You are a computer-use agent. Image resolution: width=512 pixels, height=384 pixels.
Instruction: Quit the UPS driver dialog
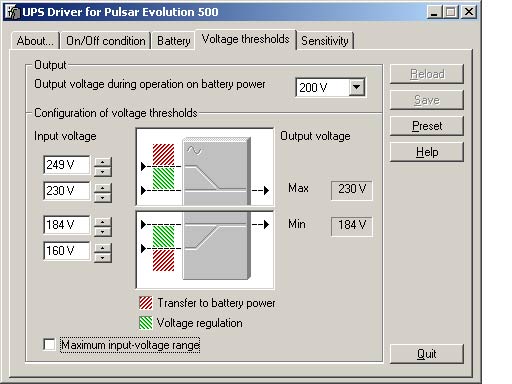427,354
